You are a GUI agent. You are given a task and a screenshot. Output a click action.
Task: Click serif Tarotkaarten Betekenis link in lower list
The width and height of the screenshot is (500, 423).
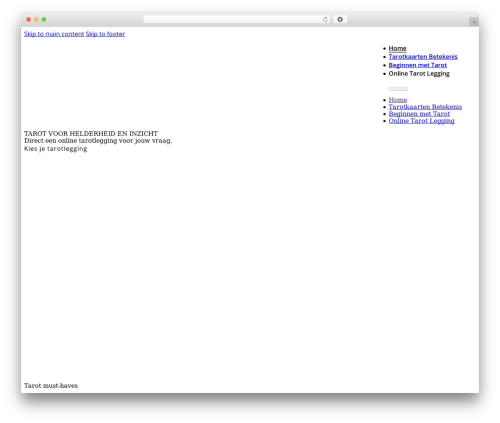[x=425, y=107]
